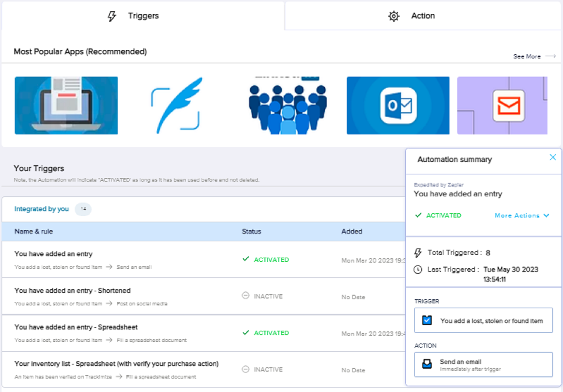Open the red envelope mail app
The height and width of the screenshot is (392, 563).
tap(502, 105)
